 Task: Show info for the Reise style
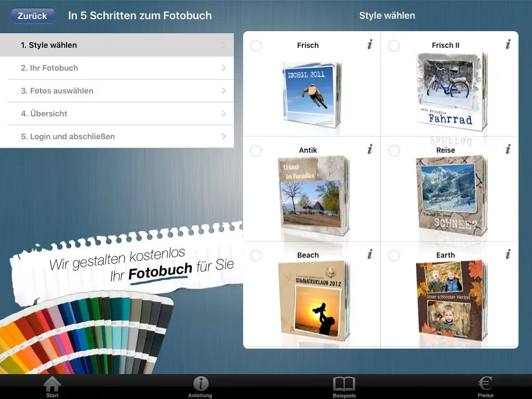point(508,149)
